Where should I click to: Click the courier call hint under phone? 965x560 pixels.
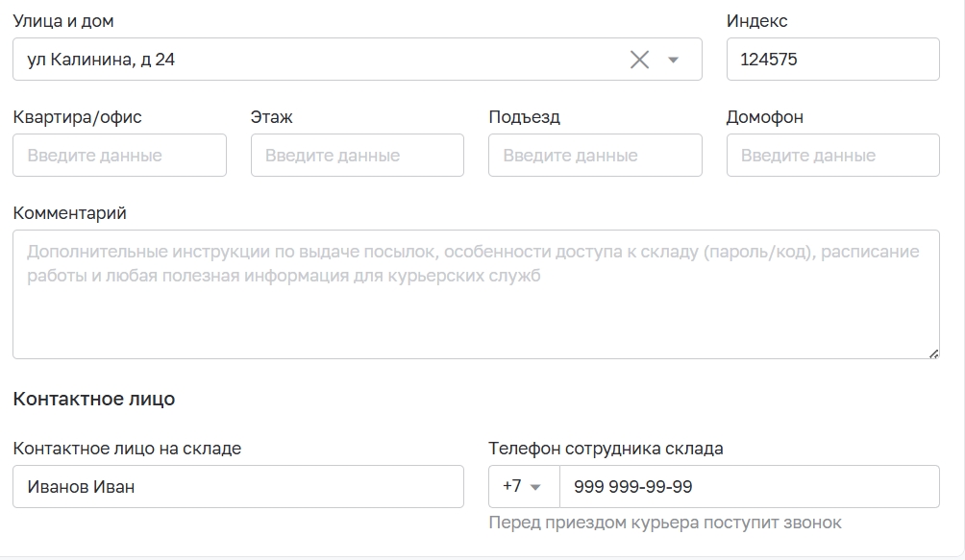pyautogui.click(x=665, y=523)
